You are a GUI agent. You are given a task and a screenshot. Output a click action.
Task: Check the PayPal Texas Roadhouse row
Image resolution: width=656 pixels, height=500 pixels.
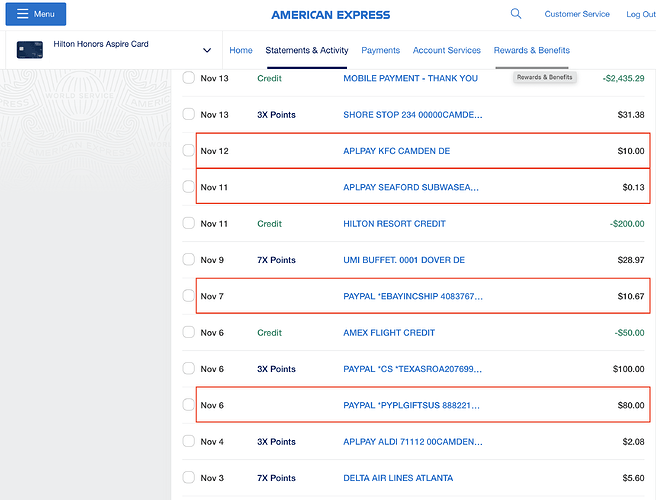coord(189,369)
